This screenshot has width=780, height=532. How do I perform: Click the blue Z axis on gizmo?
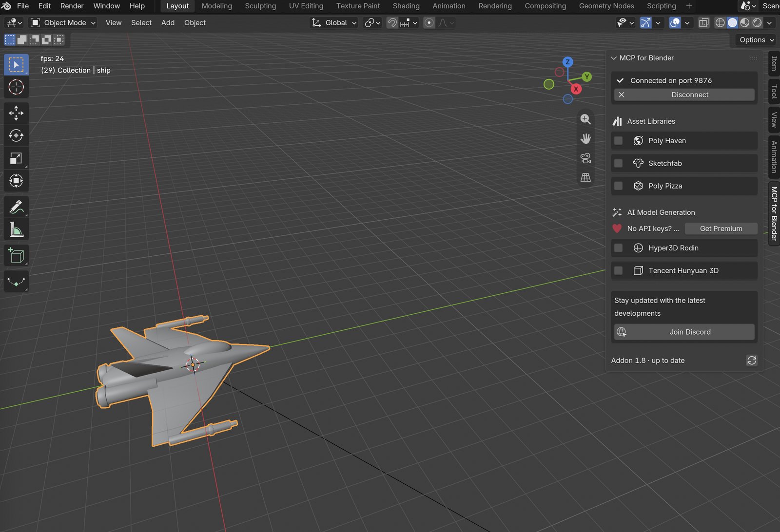click(x=567, y=62)
